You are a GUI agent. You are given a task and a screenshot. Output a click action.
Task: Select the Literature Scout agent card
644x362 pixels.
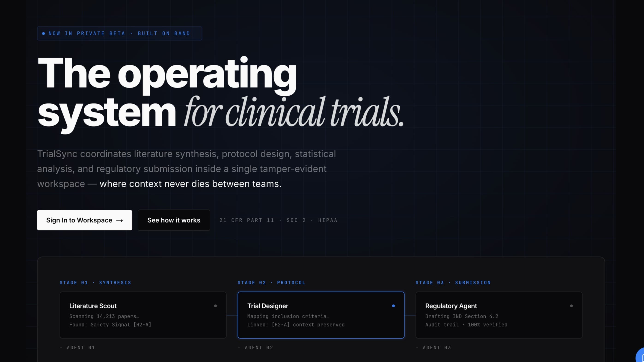(143, 315)
